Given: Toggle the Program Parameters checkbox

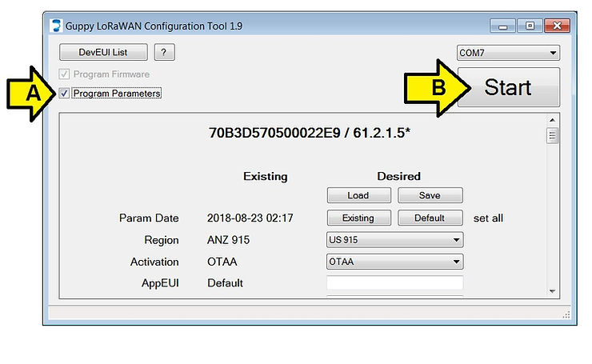Looking at the screenshot, I should [64, 93].
